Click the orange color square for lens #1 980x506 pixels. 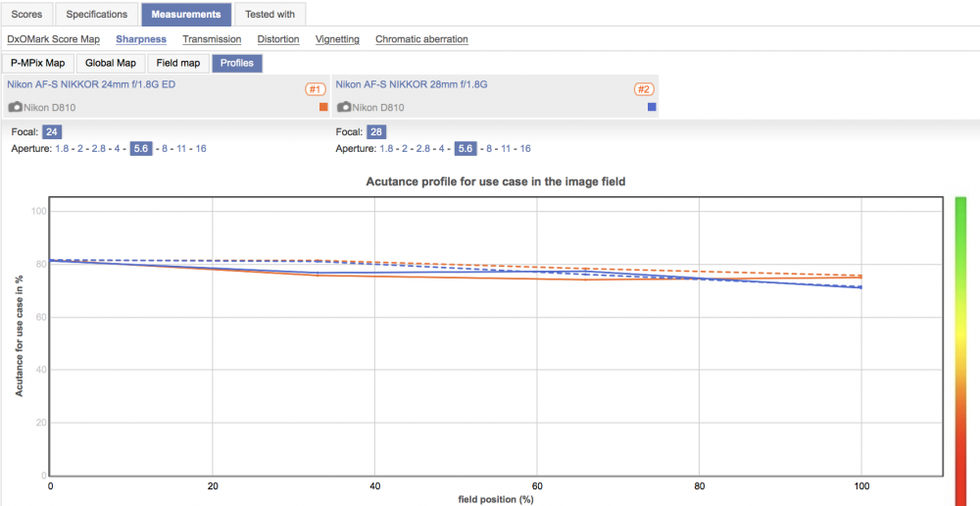(x=323, y=107)
